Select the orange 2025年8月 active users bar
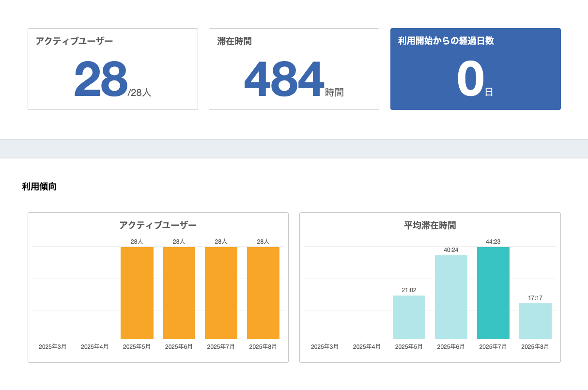 coord(263,293)
